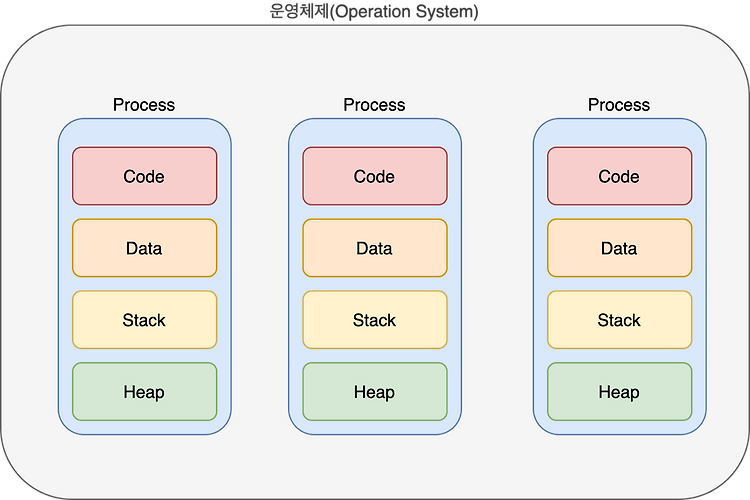Click the Code block in the middle Process

(x=375, y=176)
